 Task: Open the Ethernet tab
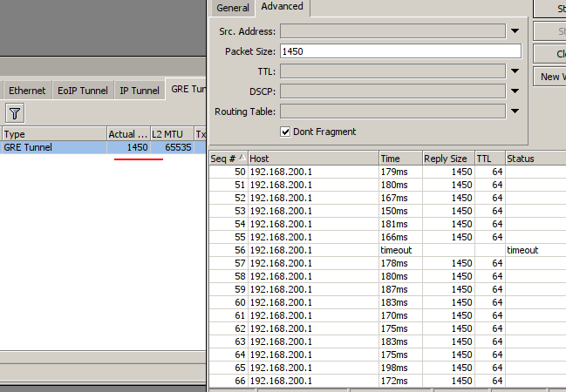pos(27,91)
